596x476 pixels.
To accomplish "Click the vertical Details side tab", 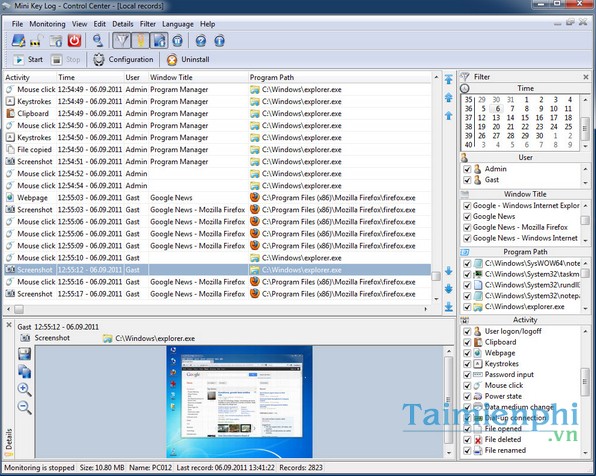I will coord(9,443).
